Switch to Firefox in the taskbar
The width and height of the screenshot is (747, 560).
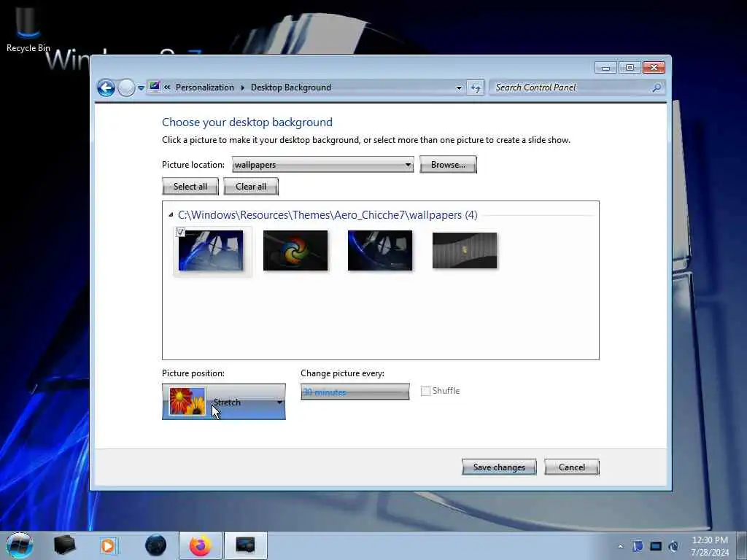(201, 545)
